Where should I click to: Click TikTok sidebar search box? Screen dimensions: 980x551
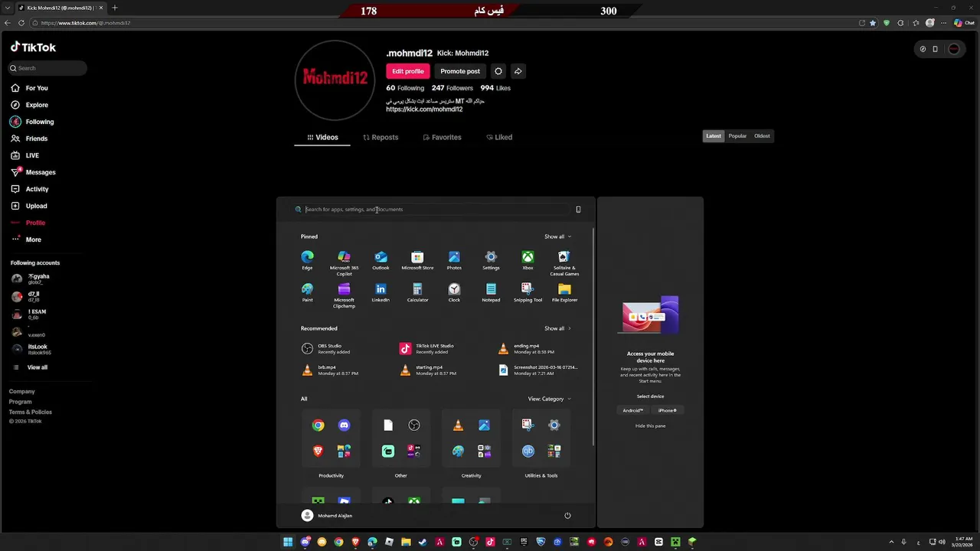click(47, 68)
